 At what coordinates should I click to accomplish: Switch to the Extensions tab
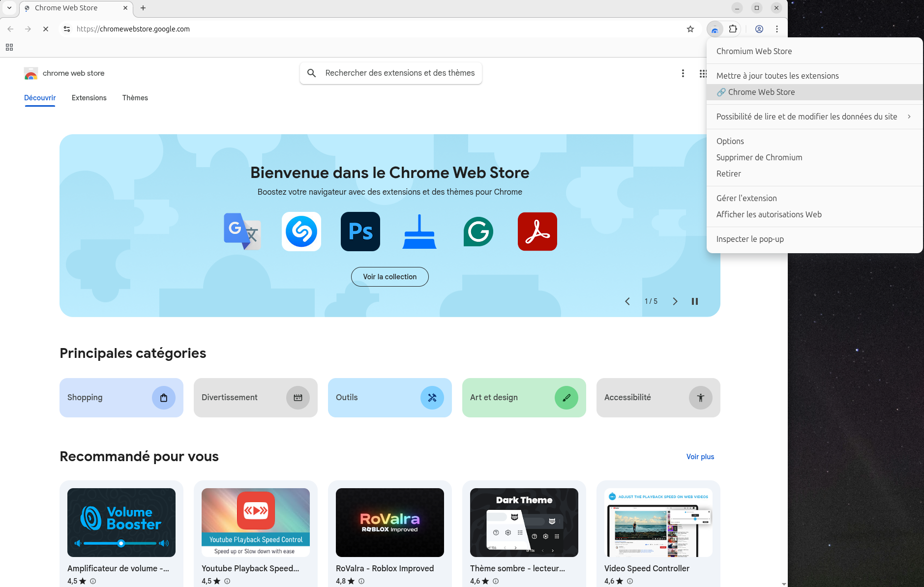click(x=89, y=98)
